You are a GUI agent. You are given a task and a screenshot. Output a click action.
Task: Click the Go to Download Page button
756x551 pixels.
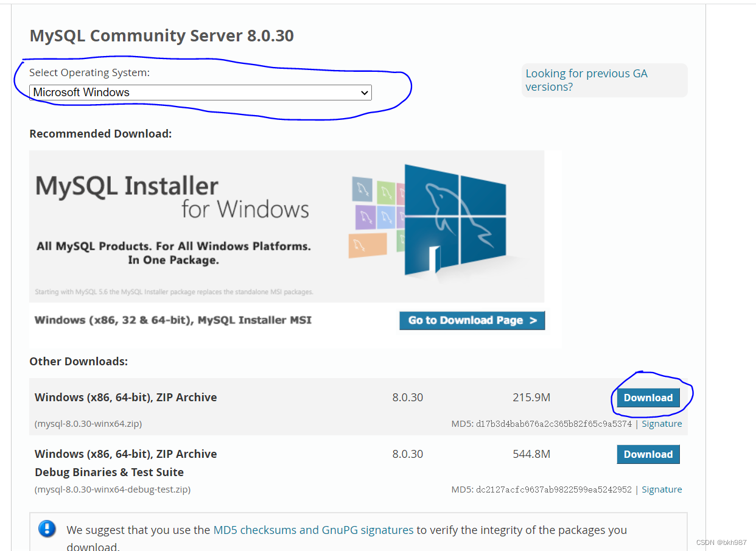click(x=472, y=320)
